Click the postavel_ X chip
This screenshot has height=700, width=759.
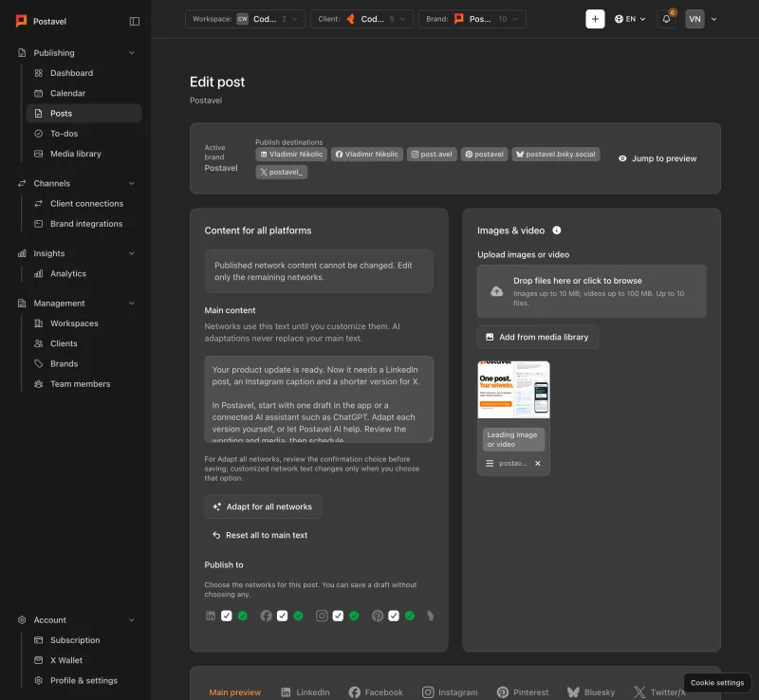[281, 172]
